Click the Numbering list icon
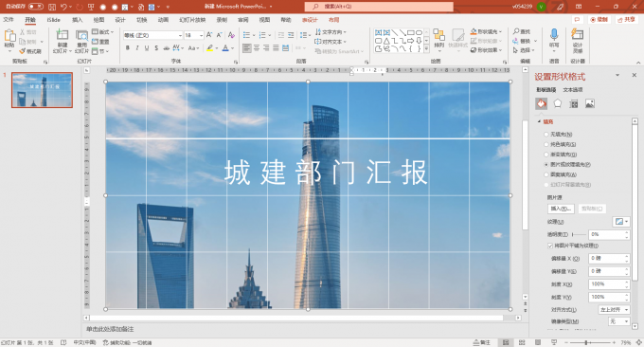This screenshot has height=347, width=644. (x=262, y=35)
